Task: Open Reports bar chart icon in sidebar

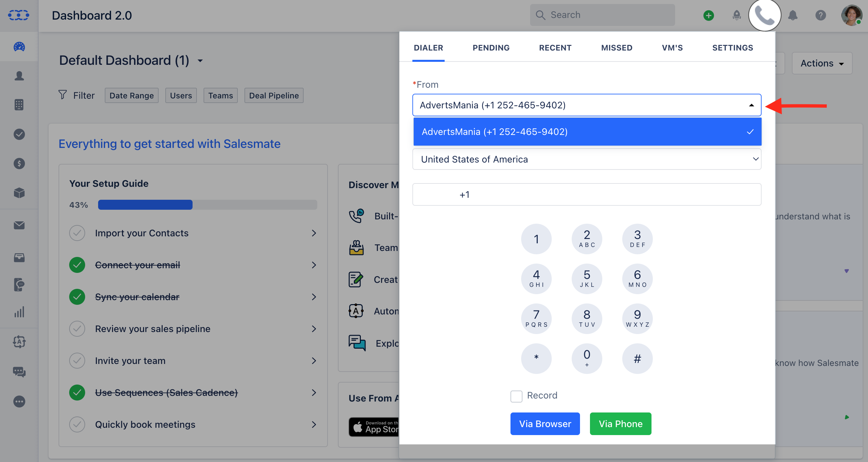Action: click(19, 312)
